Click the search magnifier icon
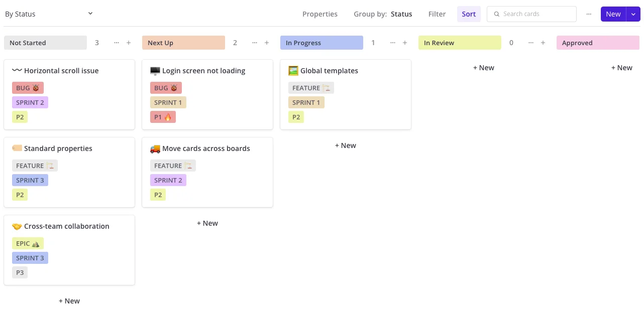This screenshot has height=311, width=644. [497, 14]
